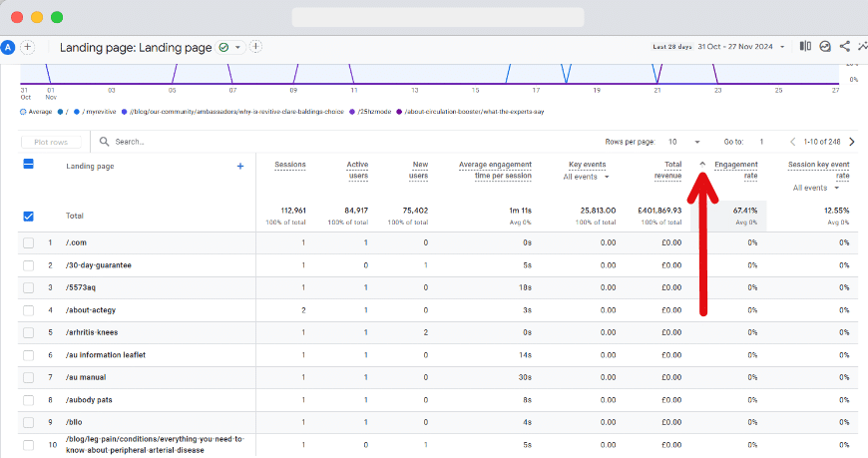The width and height of the screenshot is (868, 458).
Task: Click the compare columns icon
Action: point(805,47)
